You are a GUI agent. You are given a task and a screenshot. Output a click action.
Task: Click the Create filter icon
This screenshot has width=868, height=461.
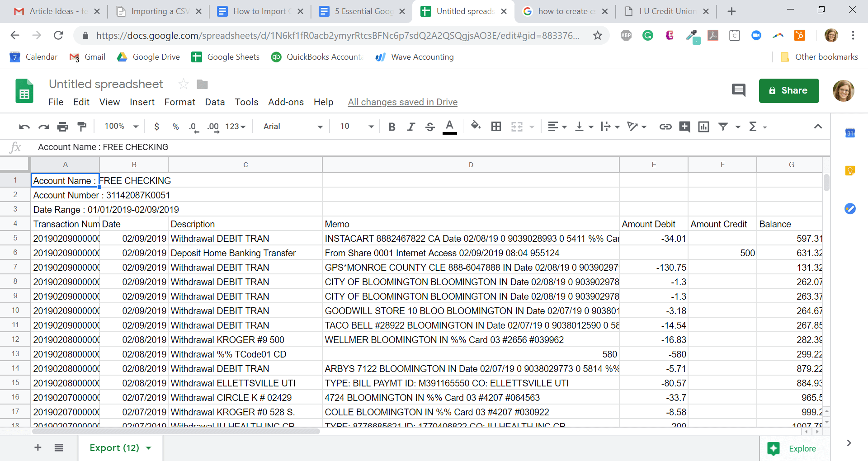(723, 127)
